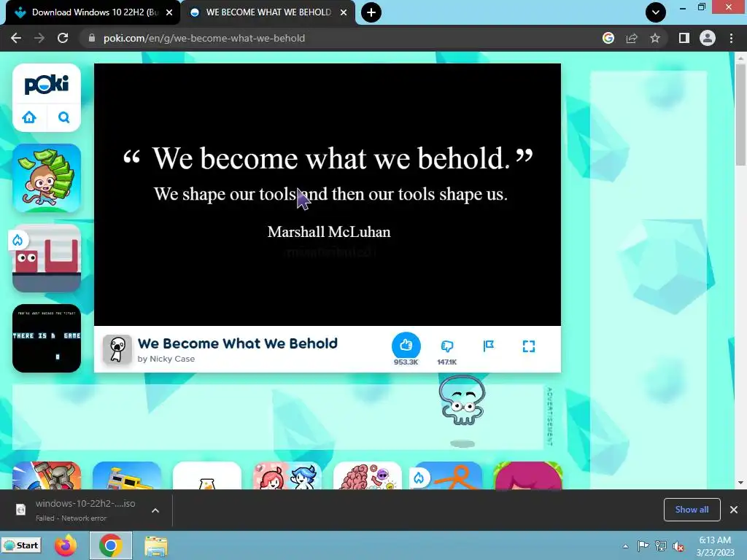Screen dimensions: 747x560
Task: Click the game title We Become What We Behold
Action: pyautogui.click(x=237, y=343)
